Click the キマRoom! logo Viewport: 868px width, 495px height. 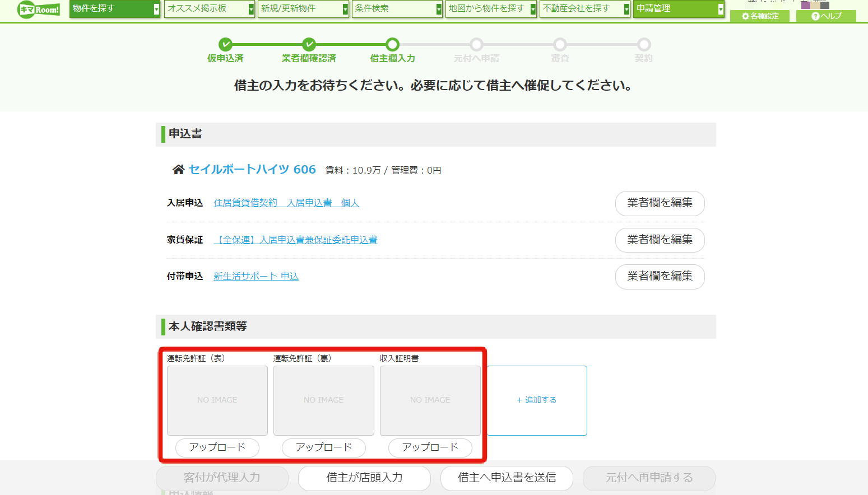pos(39,9)
